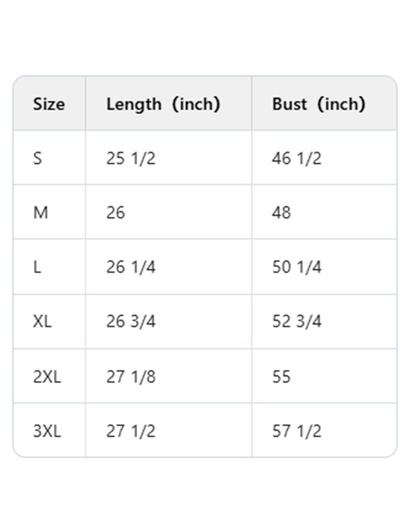Click the Bust (inch) column header
This screenshot has height=532, width=405.
click(318, 104)
